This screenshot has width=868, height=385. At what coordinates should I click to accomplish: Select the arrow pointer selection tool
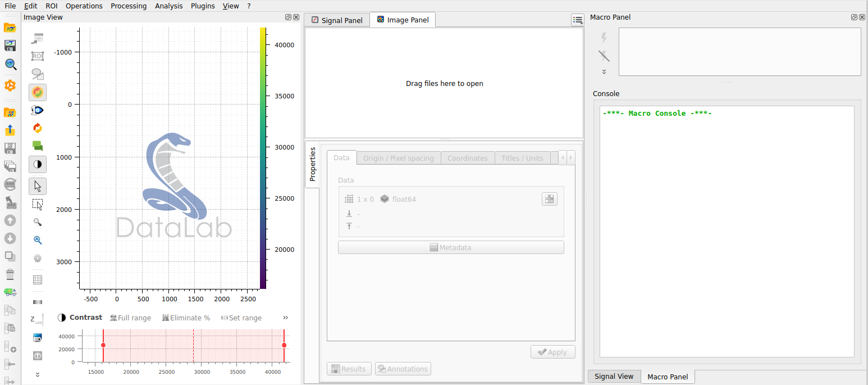(x=38, y=186)
